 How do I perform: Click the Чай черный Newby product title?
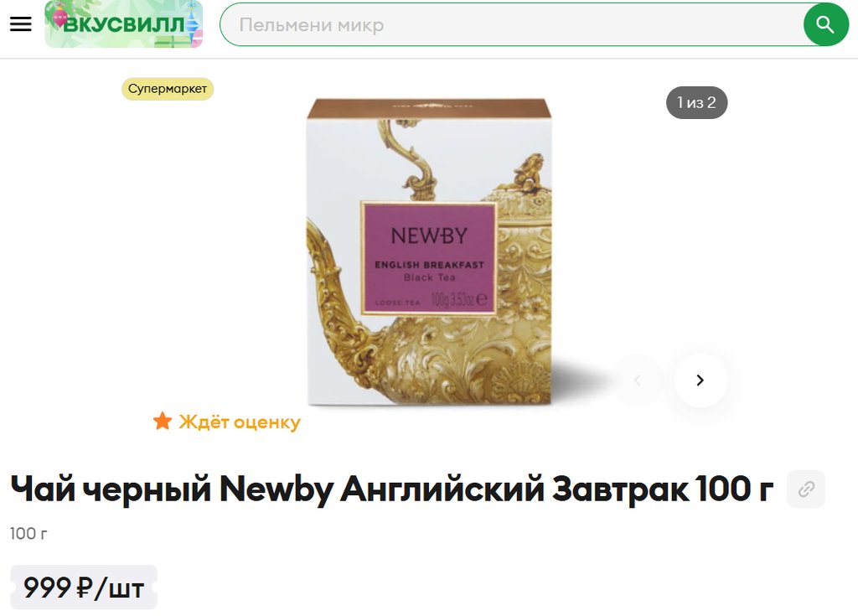tap(392, 489)
